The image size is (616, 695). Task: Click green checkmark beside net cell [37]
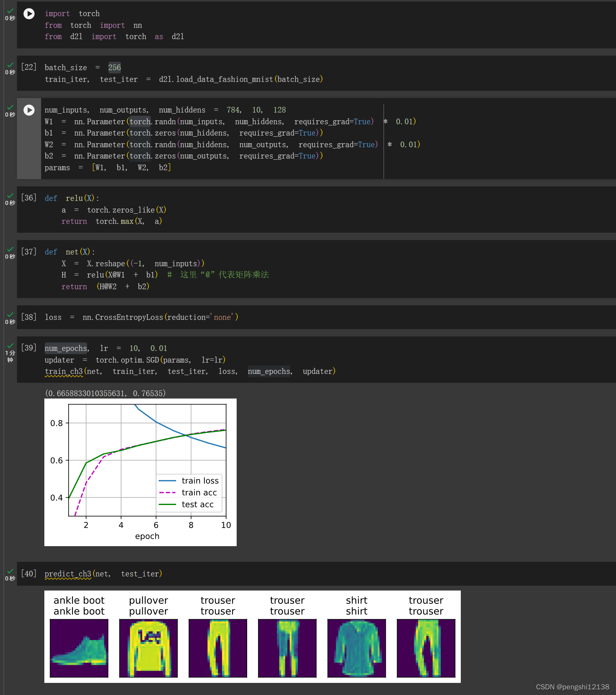click(x=10, y=249)
